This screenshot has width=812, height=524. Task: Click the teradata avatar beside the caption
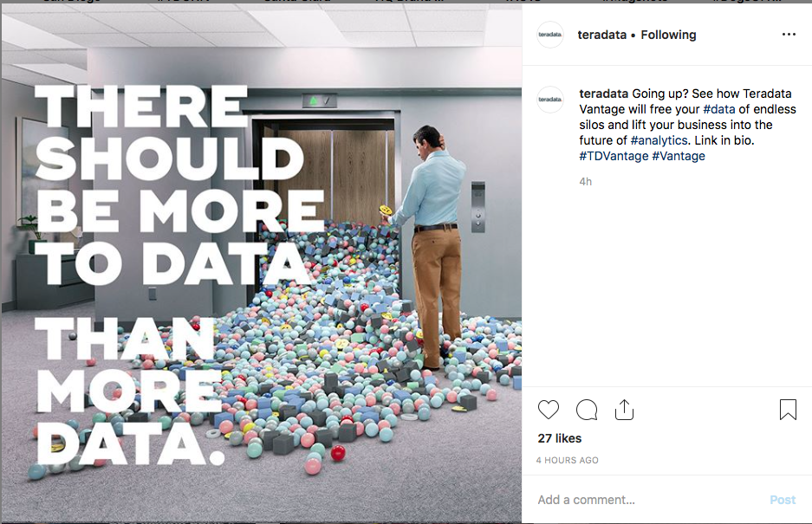pyautogui.click(x=550, y=100)
